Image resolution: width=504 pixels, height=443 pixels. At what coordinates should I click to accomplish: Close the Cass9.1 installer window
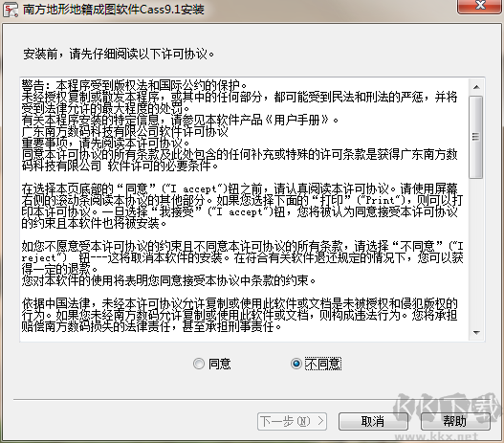point(480,6)
